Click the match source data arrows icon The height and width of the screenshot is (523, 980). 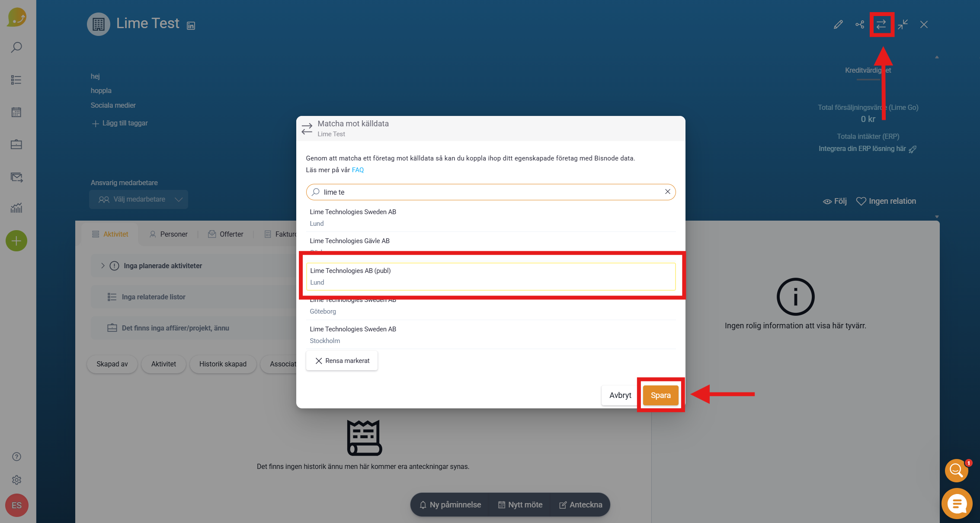click(881, 25)
